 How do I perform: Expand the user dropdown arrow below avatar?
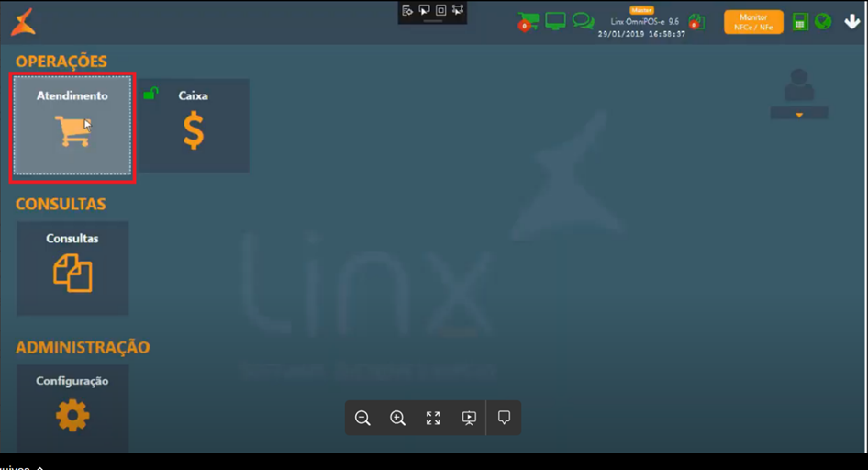point(799,114)
